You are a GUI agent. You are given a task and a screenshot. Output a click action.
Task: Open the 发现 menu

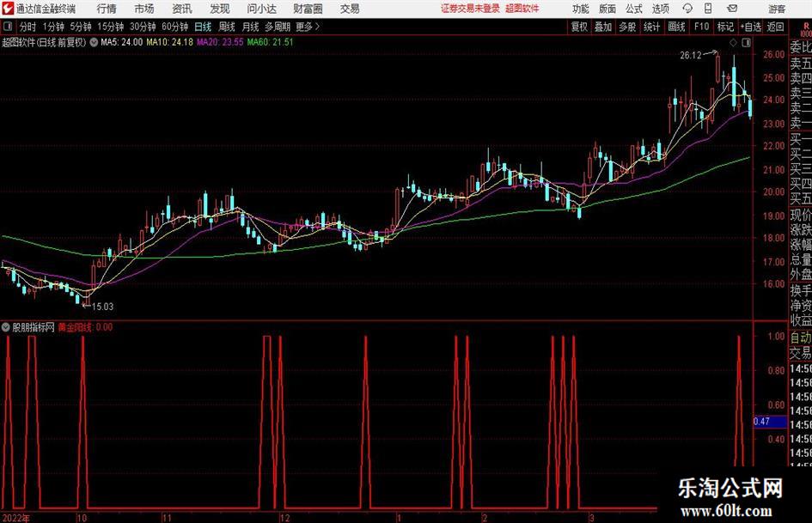(220, 9)
